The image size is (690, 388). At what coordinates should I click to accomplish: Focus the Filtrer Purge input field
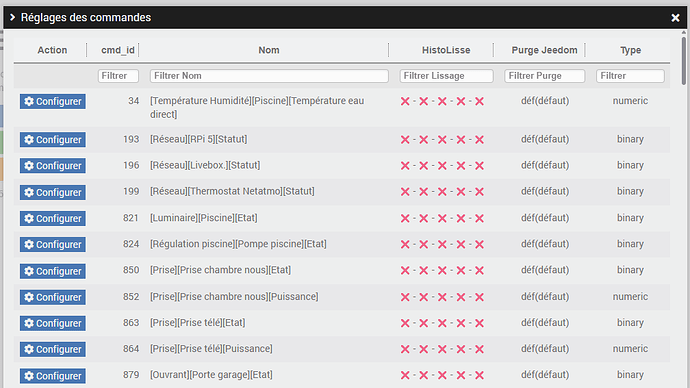click(x=544, y=76)
